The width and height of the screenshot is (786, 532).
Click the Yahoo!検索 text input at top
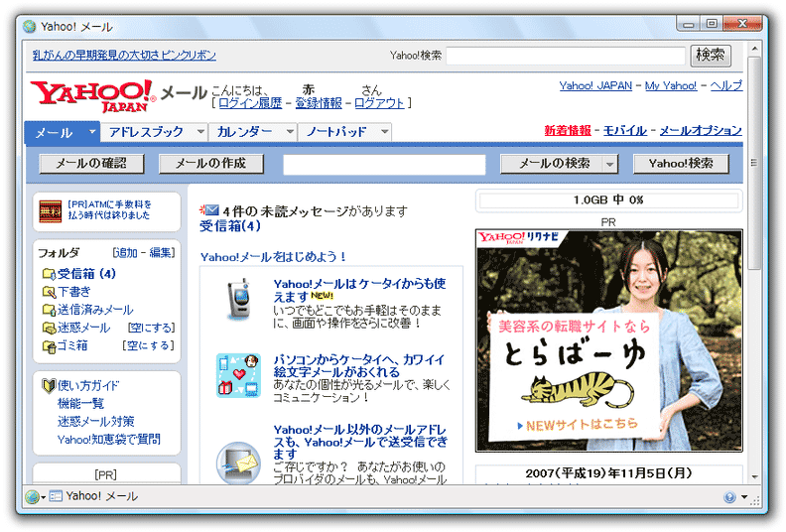tap(566, 56)
